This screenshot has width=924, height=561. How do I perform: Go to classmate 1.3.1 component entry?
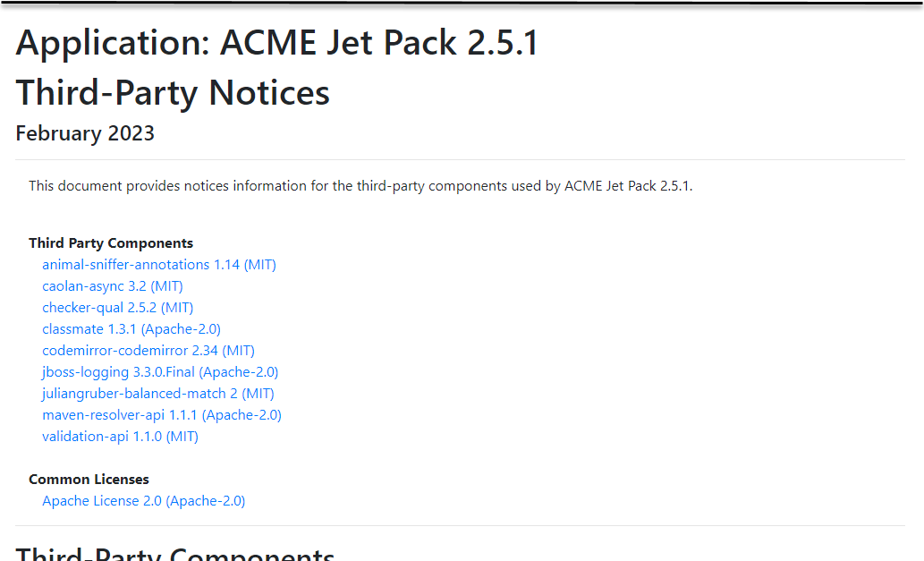click(131, 329)
